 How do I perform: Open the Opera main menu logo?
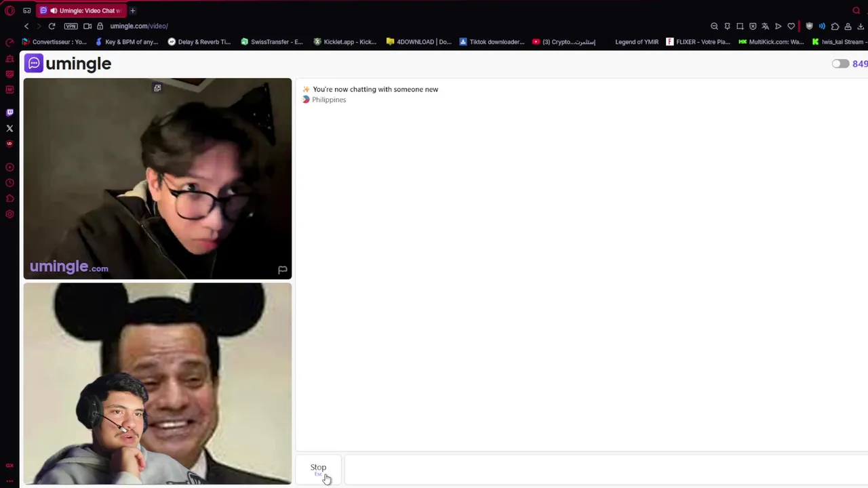coord(9,10)
